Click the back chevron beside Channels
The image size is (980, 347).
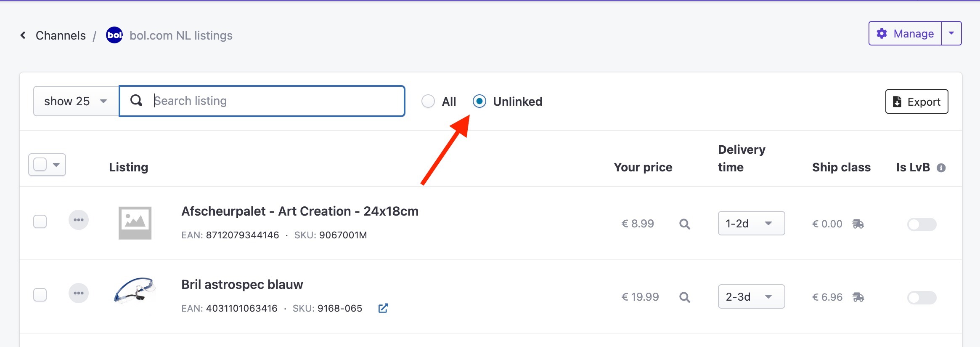(x=23, y=35)
